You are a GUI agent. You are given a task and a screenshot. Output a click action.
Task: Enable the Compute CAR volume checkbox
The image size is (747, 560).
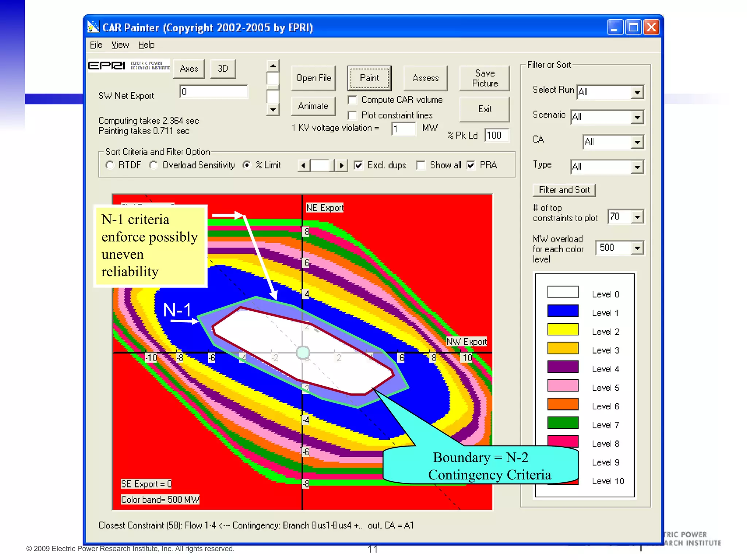point(352,100)
